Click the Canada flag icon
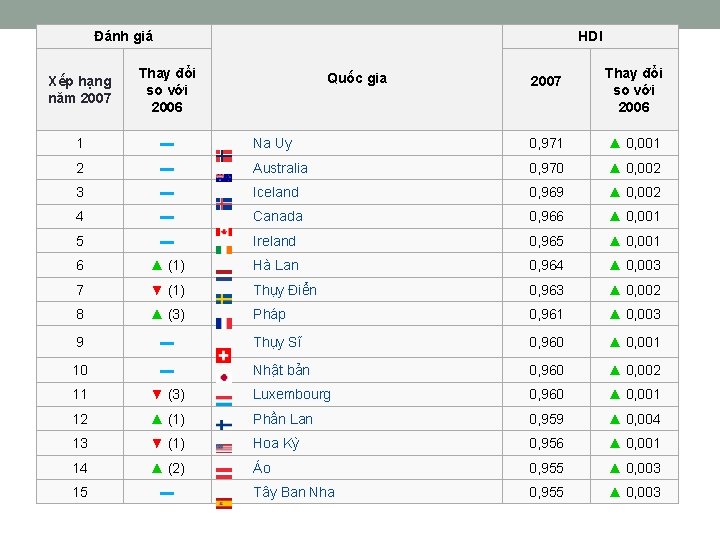This screenshot has width=720, height=540. (x=224, y=231)
